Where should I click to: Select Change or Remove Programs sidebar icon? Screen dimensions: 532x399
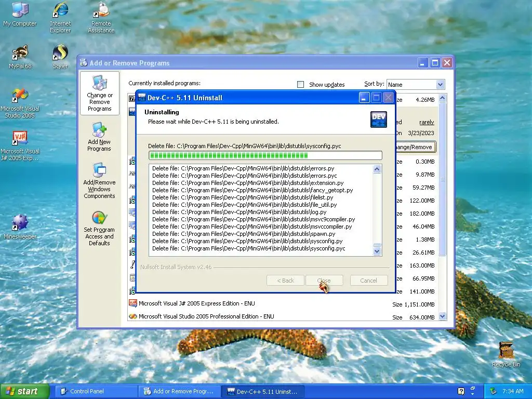[99, 94]
